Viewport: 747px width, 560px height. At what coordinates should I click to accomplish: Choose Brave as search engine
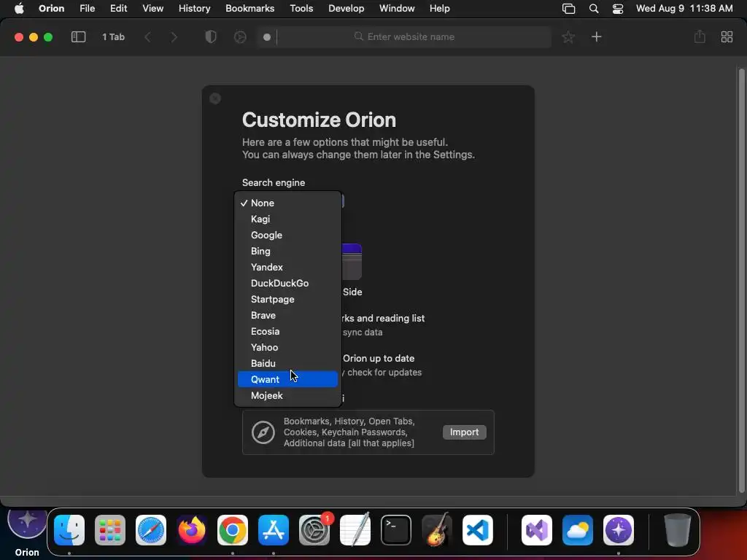[x=287, y=315]
